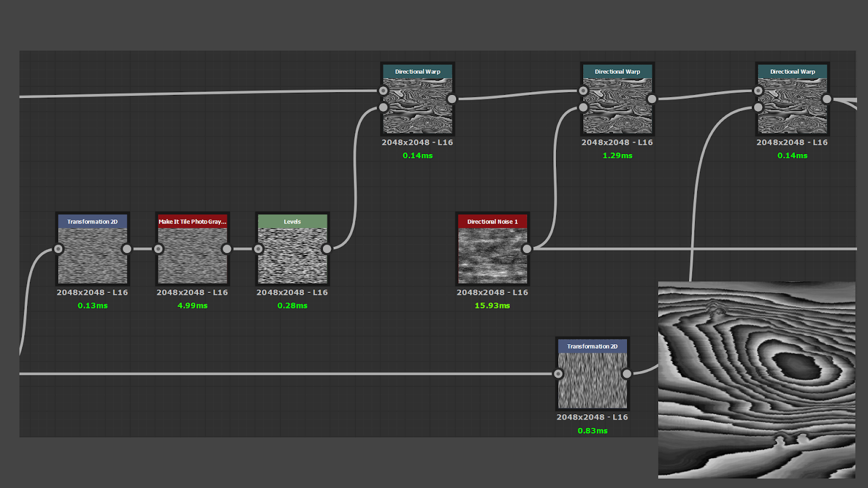The image size is (868, 488).
Task: Click 2048x2048 - L16 under rightmost Directional Warp
Action: 793,143
